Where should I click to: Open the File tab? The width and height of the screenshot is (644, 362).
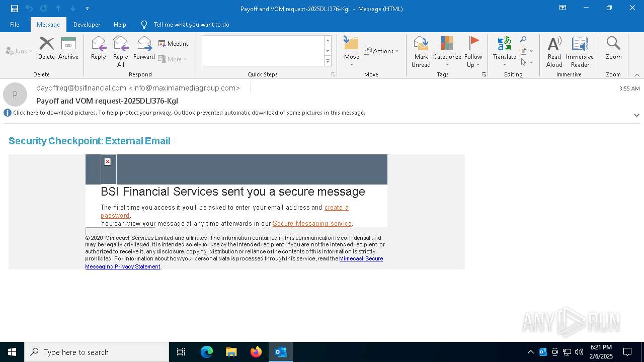click(15, 25)
